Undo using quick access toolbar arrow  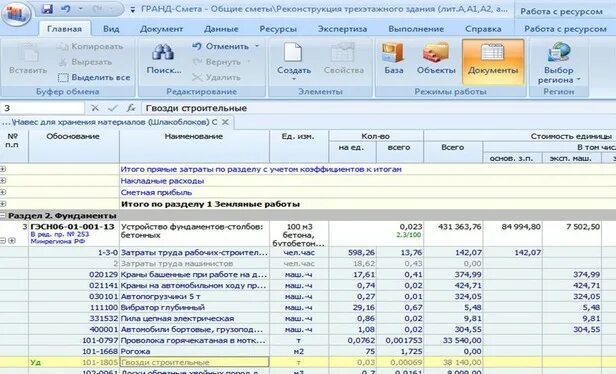pos(66,9)
